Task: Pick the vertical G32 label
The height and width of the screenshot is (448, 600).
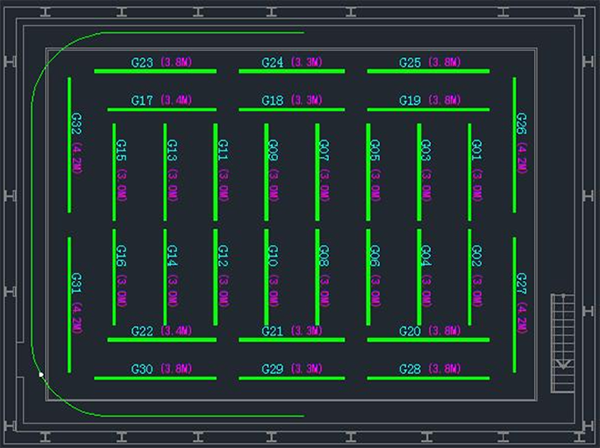Action: click(77, 124)
